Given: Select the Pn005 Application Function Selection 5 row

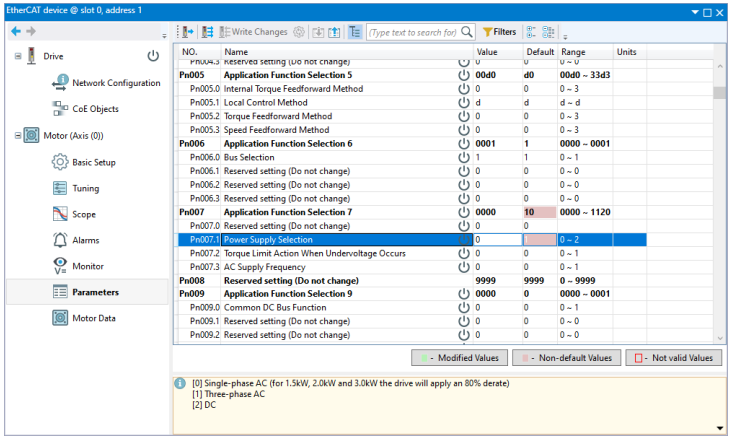Looking at the screenshot, I should coord(411,75).
